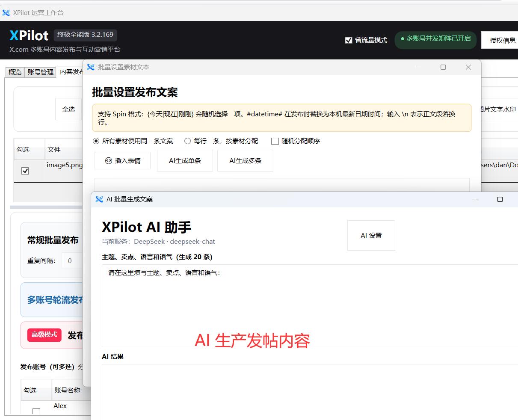This screenshot has height=420, width=518.
Task: Click the 主题、卖点 prompt text area
Action: 310,305
